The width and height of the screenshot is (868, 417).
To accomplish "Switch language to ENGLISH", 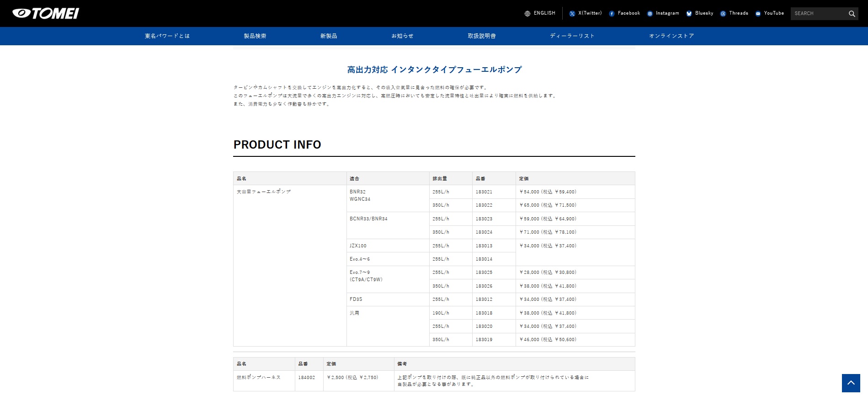I will [544, 13].
